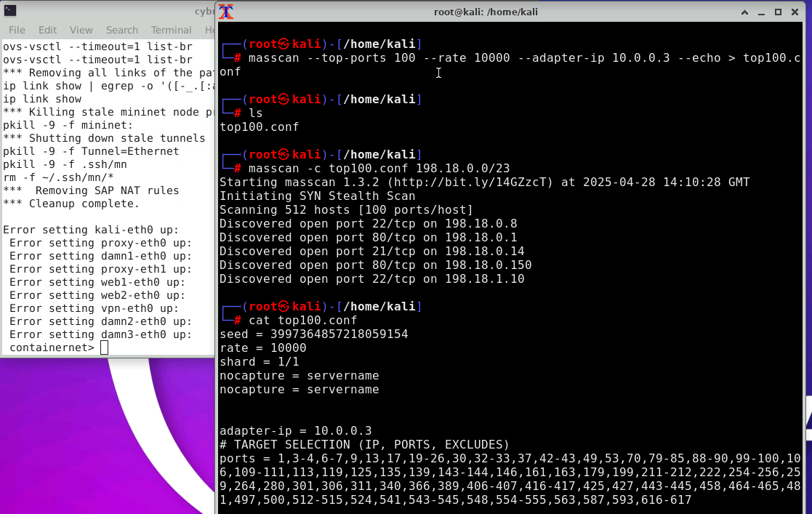Image resolution: width=812 pixels, height=514 pixels.
Task: Open the Search menu
Action: (121, 30)
